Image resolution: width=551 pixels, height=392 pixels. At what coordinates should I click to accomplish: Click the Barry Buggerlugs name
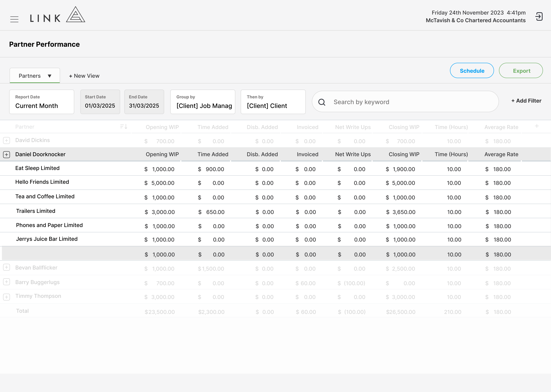[37, 282]
